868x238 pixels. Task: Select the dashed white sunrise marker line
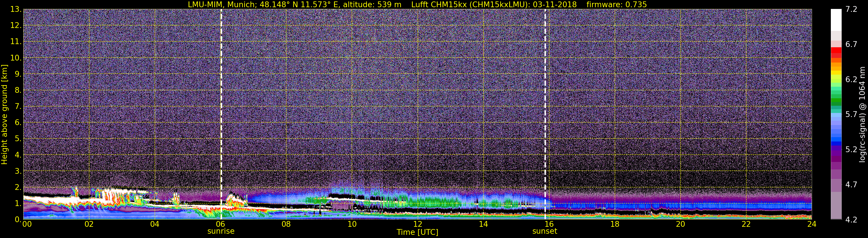click(221, 114)
